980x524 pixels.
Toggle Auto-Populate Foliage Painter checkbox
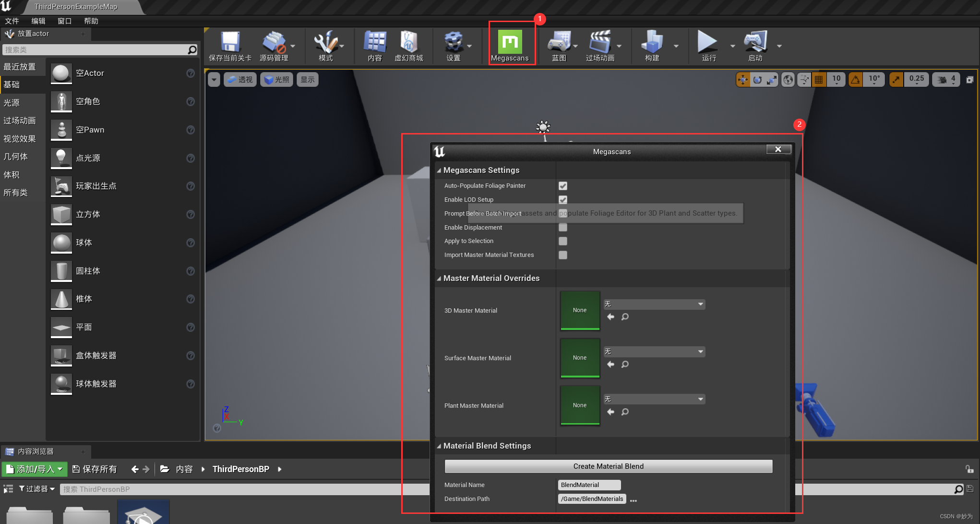(563, 186)
